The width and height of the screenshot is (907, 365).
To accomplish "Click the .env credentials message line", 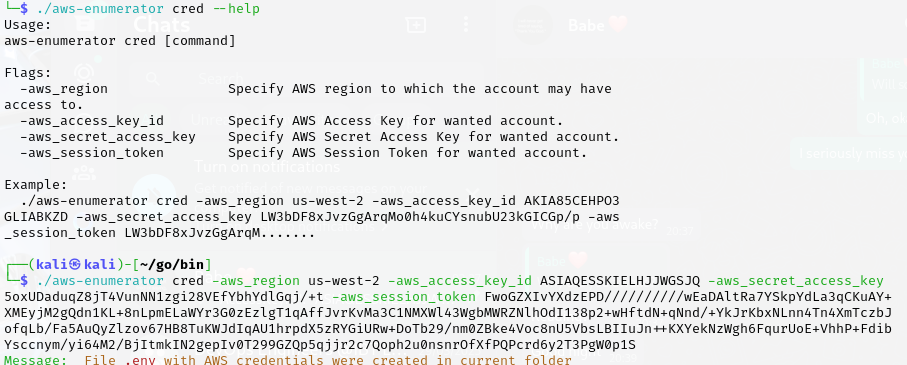I will pyautogui.click(x=288, y=360).
